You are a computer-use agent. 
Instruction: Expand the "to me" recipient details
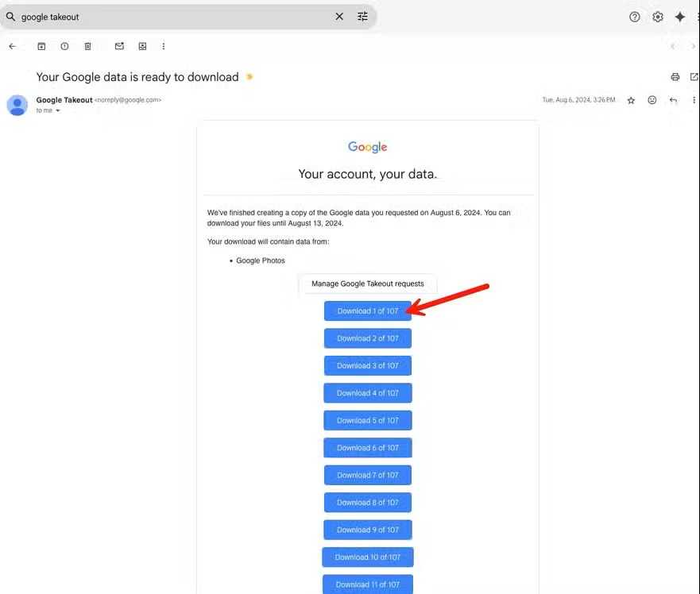click(x=58, y=111)
